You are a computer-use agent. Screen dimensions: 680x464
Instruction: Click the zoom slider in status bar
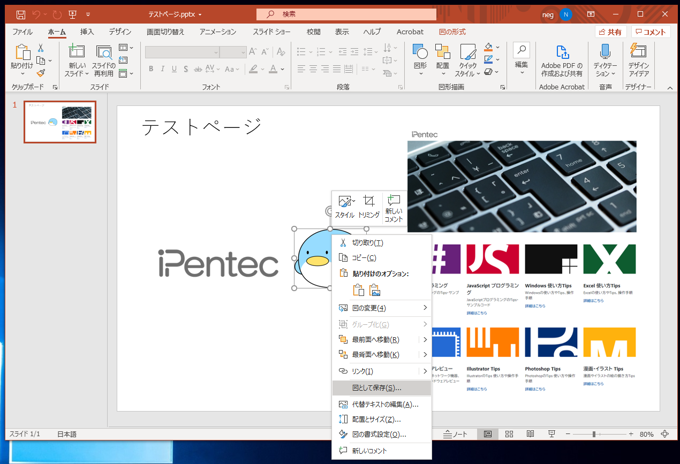594,435
